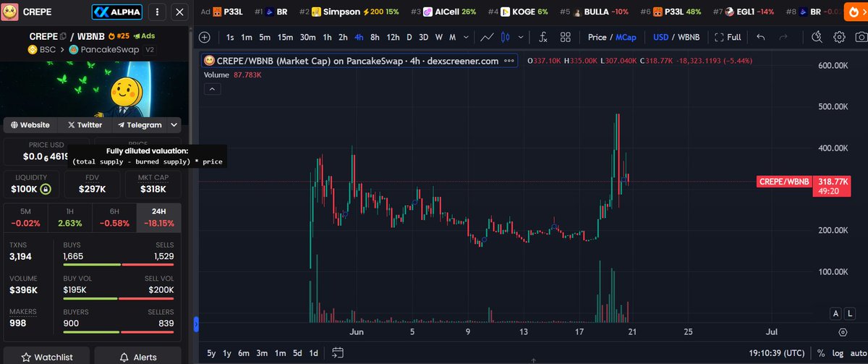868x364 pixels.
Task: Add CREPE to Watchlist
Action: tap(46, 357)
